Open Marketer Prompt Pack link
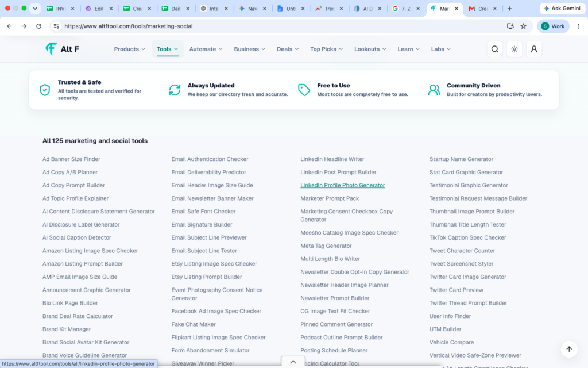The height and width of the screenshot is (368, 588). coord(330,198)
